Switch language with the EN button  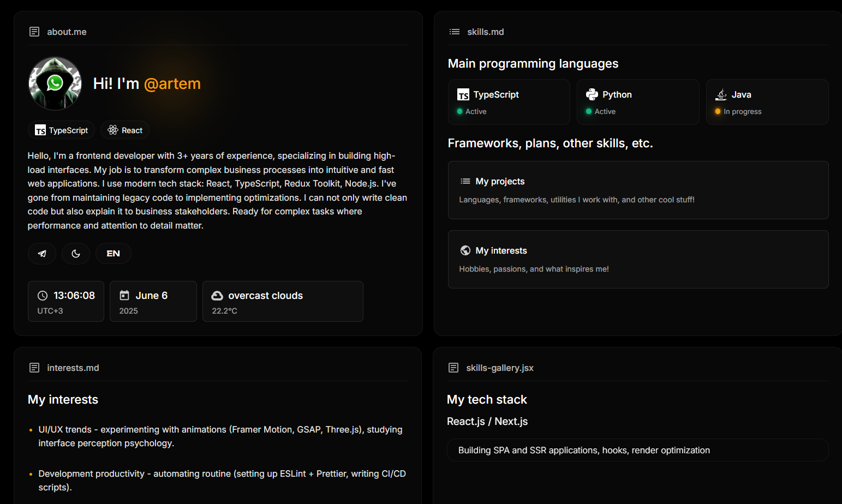coord(114,254)
